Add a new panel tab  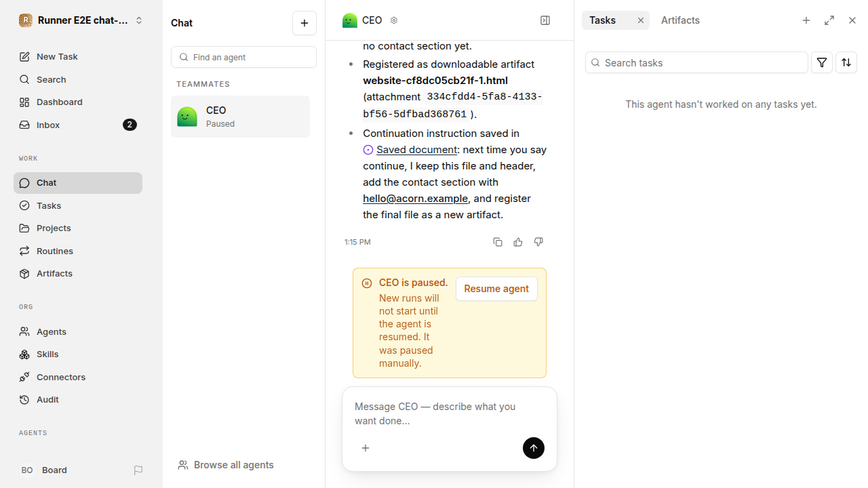pos(806,20)
